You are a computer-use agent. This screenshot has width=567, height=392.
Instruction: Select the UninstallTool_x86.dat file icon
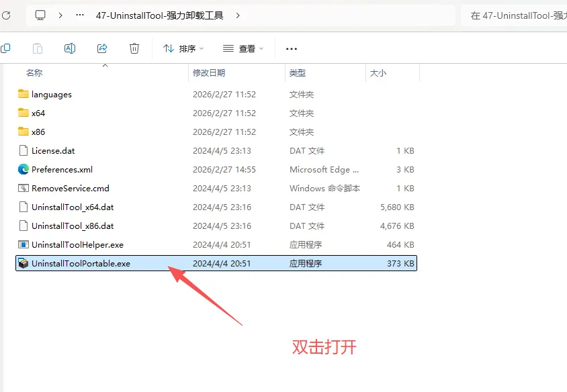(x=23, y=226)
